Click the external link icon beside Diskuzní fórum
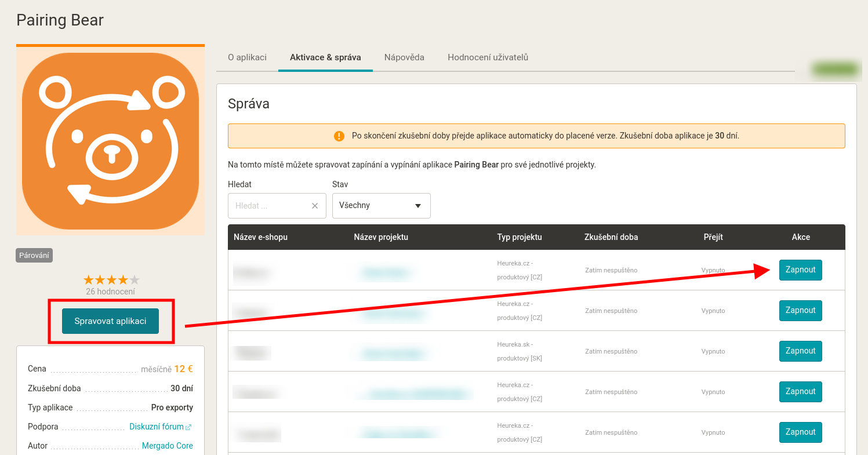Image resolution: width=868 pixels, height=455 pixels. coord(188,427)
